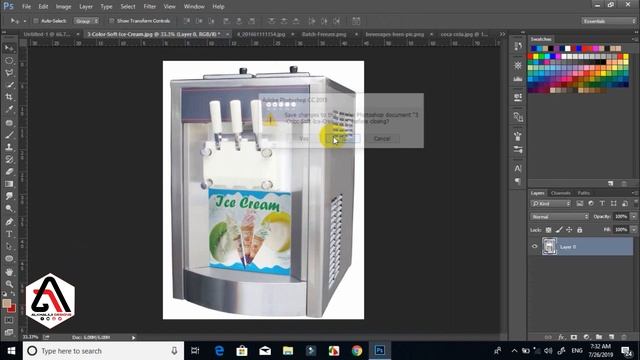The height and width of the screenshot is (360, 640).
Task: Toggle lock position
Action: pyautogui.click(x=569, y=230)
